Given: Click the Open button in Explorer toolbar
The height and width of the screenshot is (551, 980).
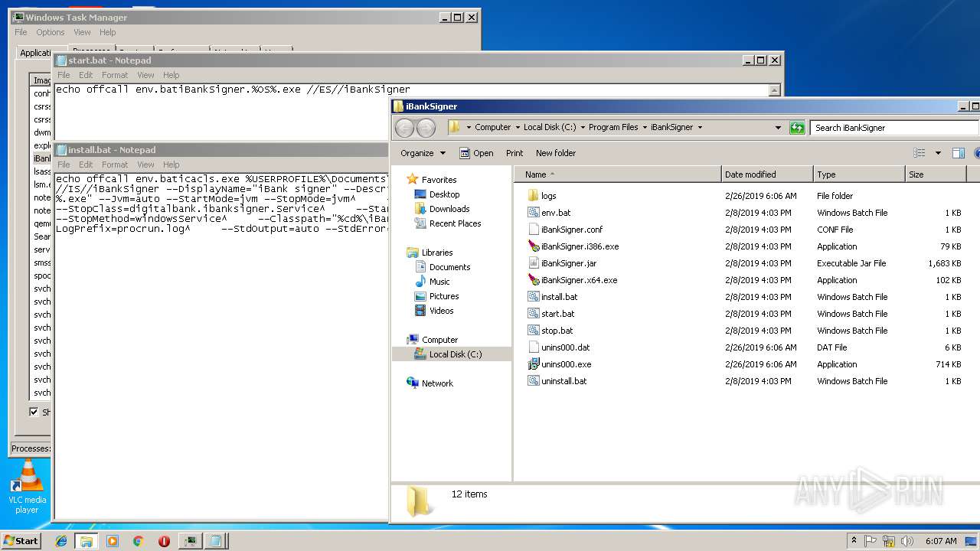Looking at the screenshot, I should pos(476,153).
